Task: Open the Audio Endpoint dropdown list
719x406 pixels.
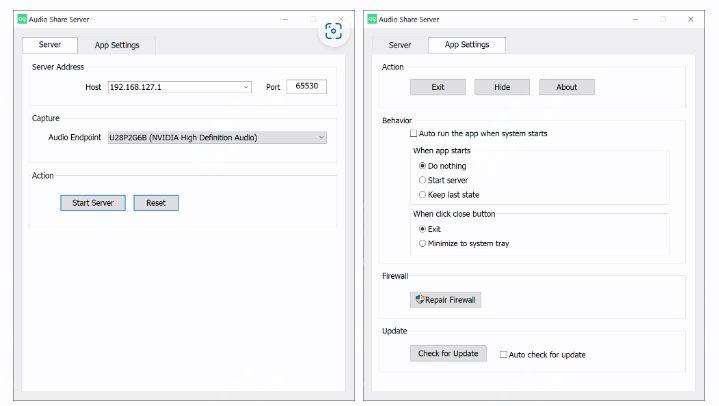Action: (320, 137)
